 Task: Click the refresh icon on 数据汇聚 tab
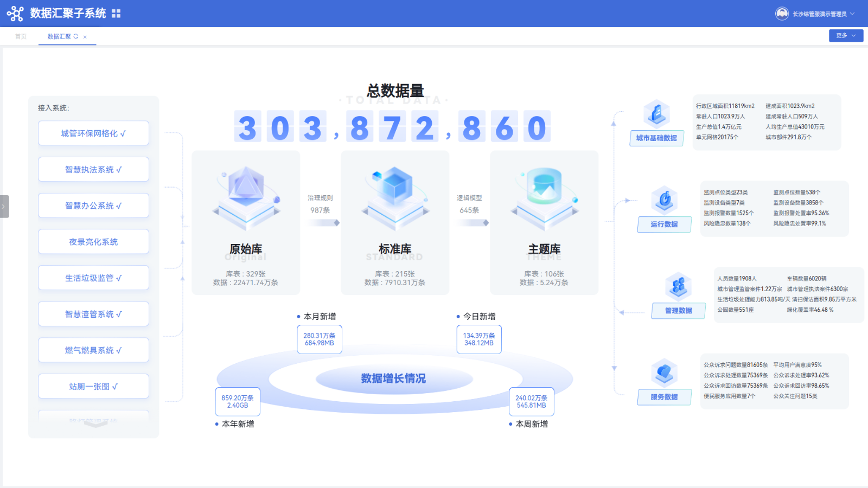[76, 36]
